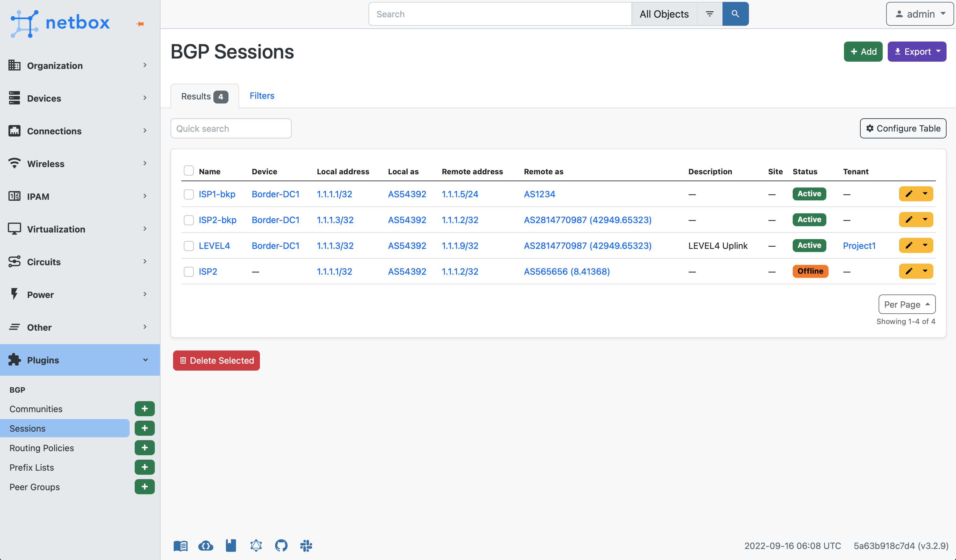
Task: Toggle the select-all checkbox in table header
Action: click(188, 171)
